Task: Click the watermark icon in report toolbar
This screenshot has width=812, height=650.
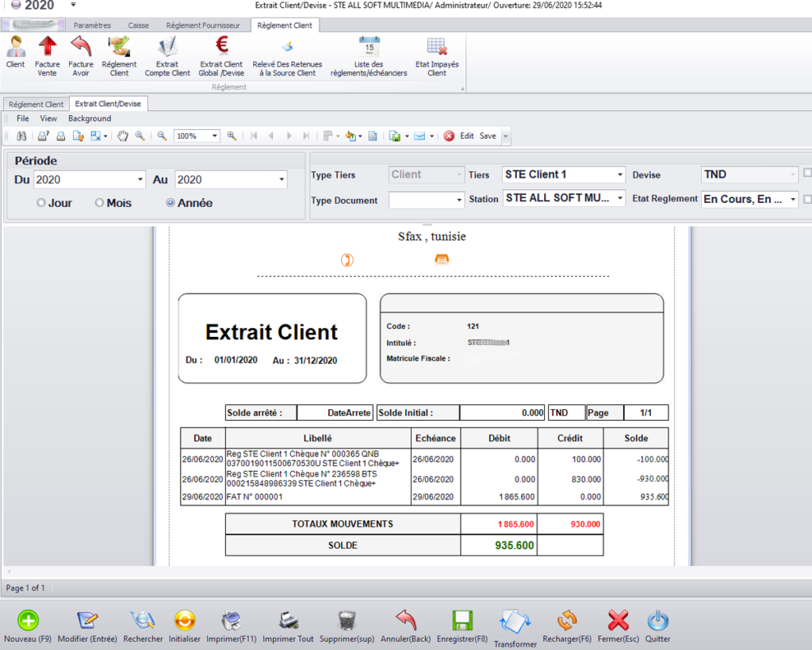Action: coord(373,136)
